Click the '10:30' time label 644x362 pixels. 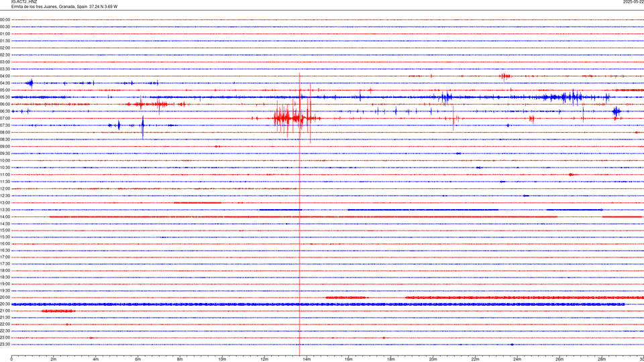point(5,168)
